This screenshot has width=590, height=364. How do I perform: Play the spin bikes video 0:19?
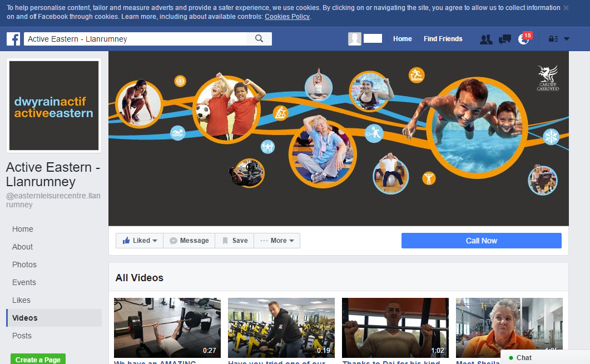click(281, 328)
